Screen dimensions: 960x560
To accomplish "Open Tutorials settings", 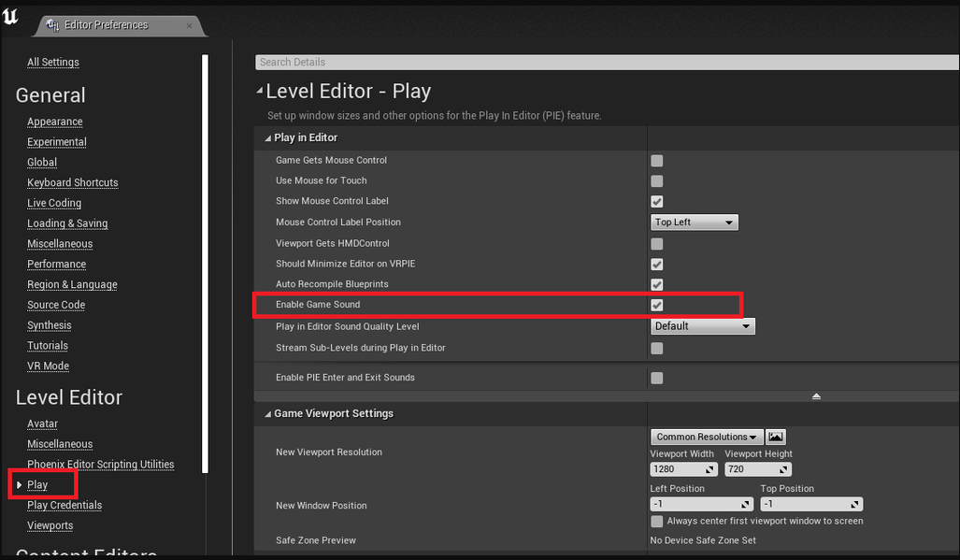I will click(x=48, y=345).
